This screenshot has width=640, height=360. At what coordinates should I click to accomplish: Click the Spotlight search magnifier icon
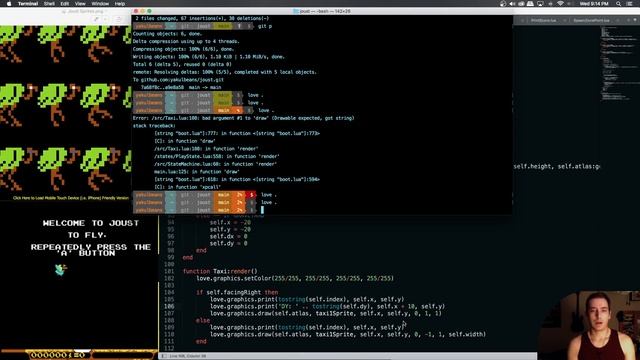pyautogui.click(x=619, y=4)
